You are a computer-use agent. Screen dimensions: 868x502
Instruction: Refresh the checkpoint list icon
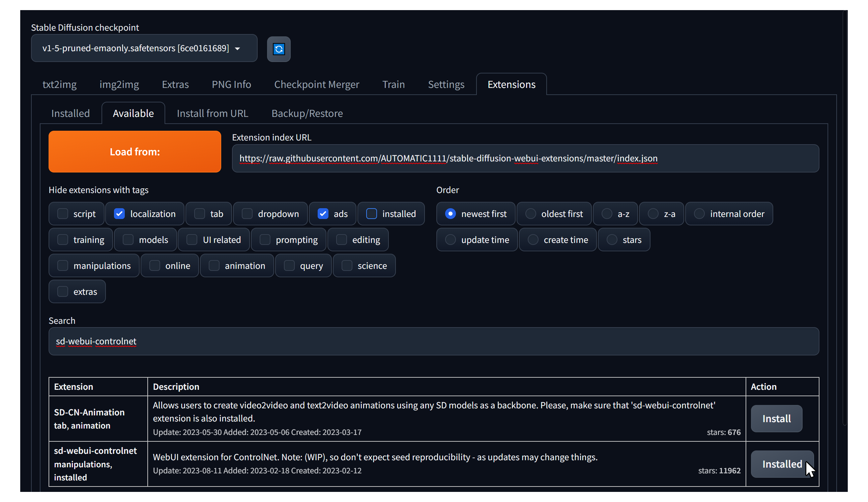click(279, 49)
